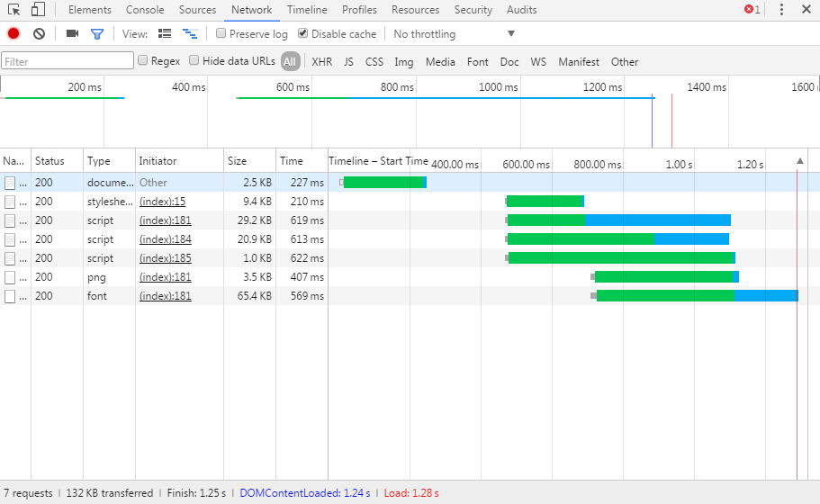Switch to the Sources tab

click(198, 9)
